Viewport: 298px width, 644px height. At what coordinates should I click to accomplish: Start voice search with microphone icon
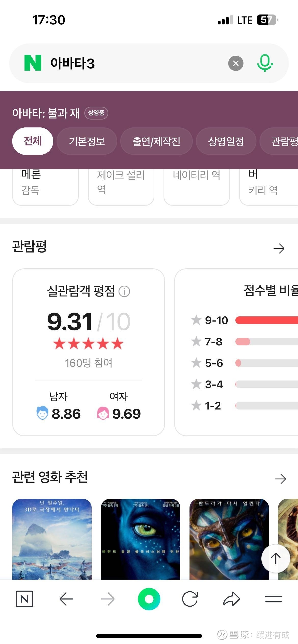point(265,63)
